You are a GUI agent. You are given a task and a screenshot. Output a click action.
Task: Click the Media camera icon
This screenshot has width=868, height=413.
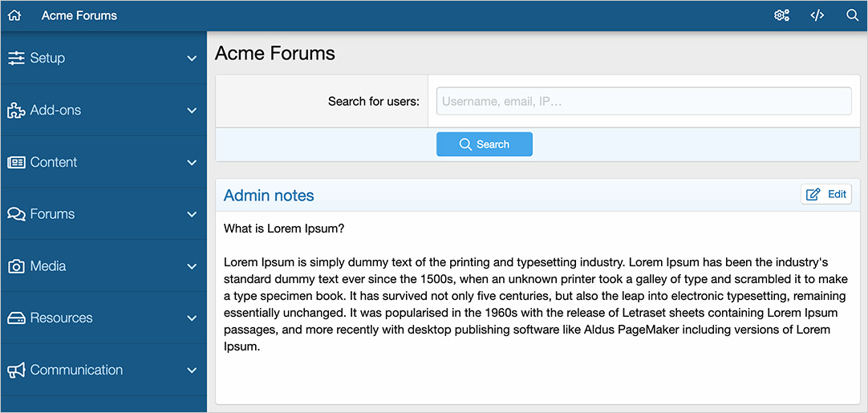click(16, 266)
